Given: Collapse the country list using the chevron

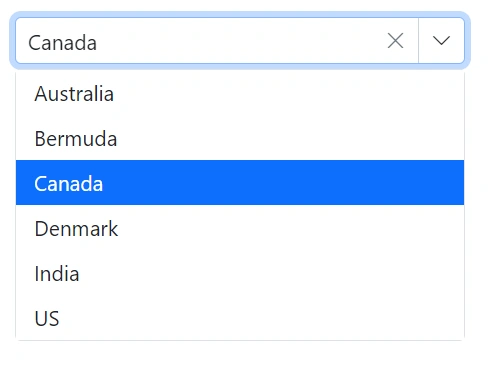Looking at the screenshot, I should point(441,41).
